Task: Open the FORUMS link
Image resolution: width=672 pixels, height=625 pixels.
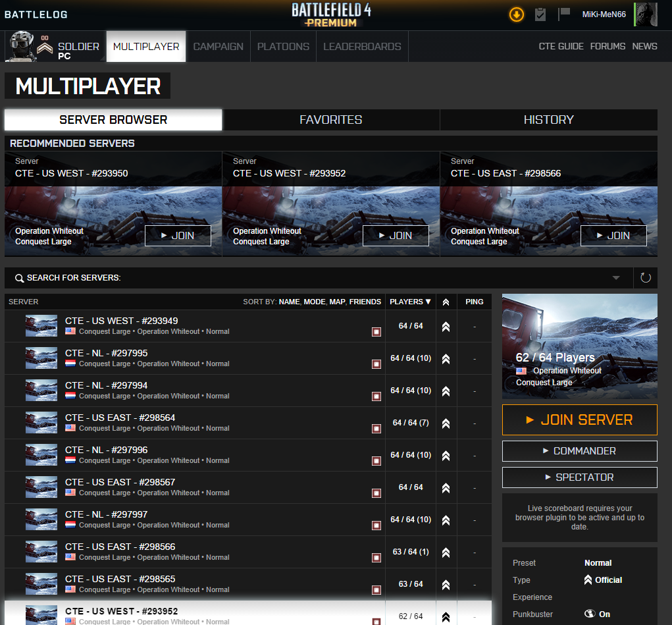Action: (x=607, y=46)
